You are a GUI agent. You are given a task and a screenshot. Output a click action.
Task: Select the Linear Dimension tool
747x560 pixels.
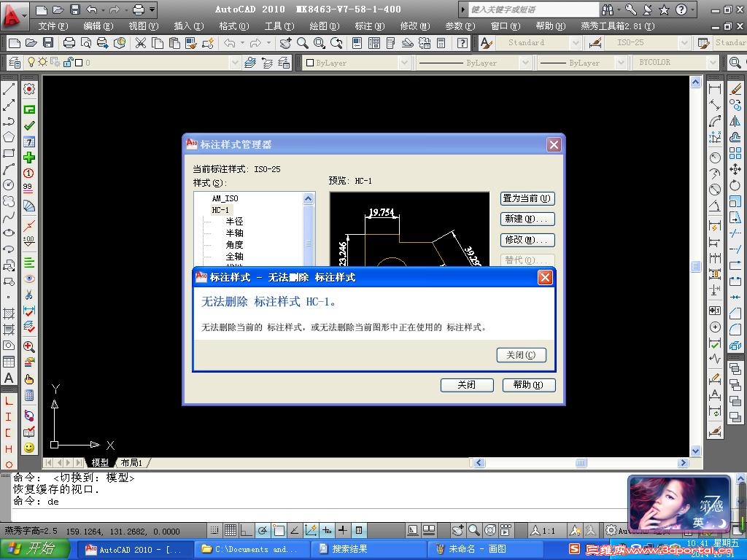(x=715, y=89)
